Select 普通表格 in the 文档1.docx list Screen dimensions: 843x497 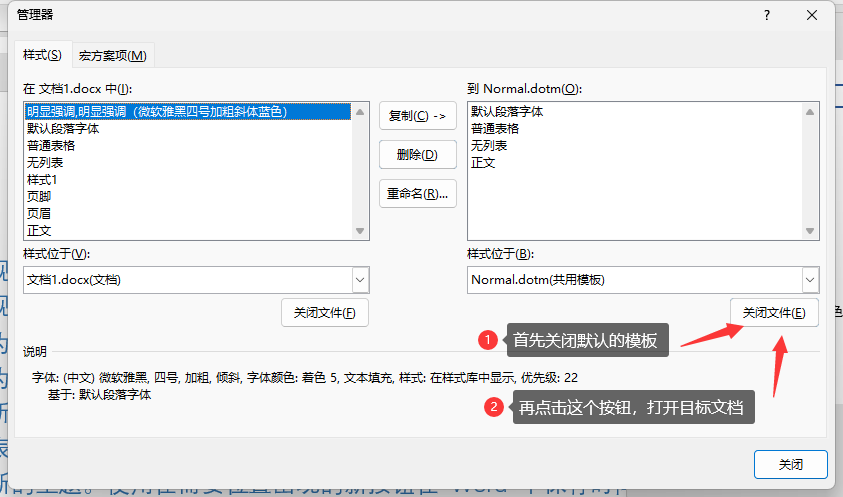click(188, 146)
